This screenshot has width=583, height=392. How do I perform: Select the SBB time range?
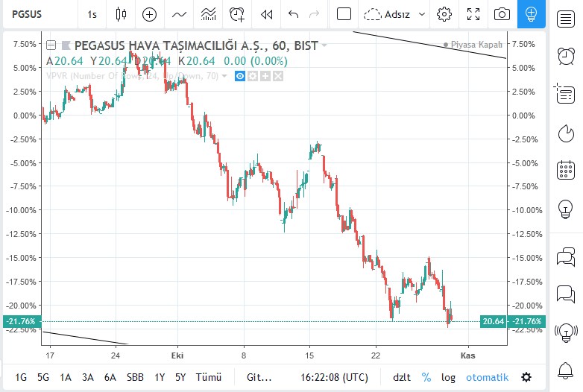pos(135,378)
